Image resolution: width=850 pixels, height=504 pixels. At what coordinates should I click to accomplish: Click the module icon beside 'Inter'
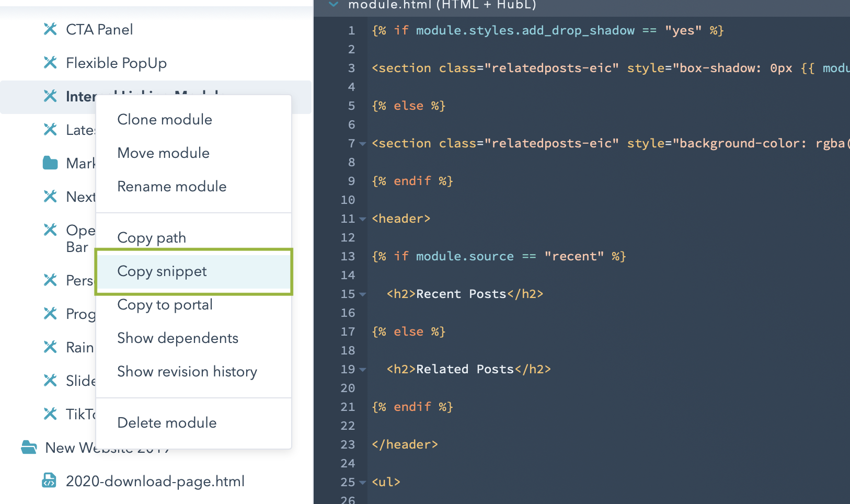(50, 96)
